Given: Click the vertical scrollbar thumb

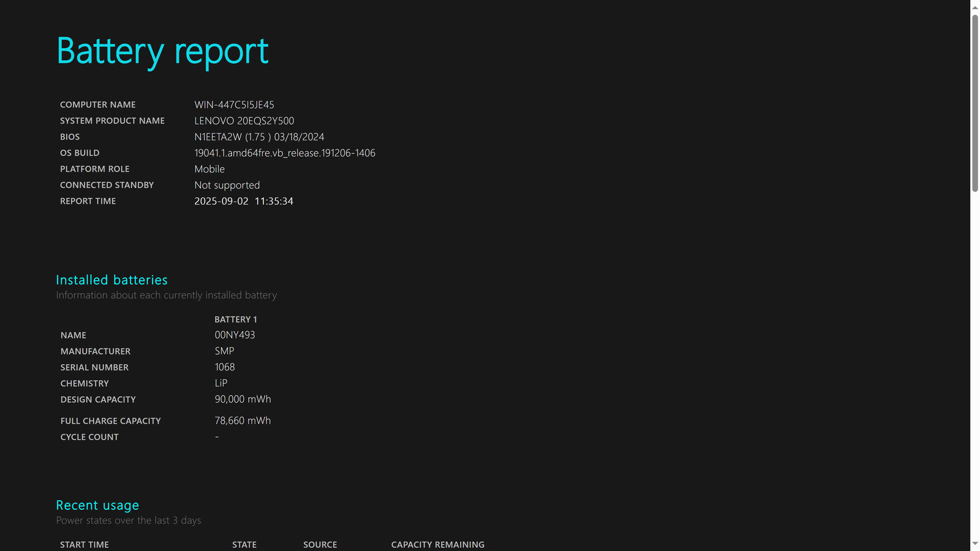Looking at the screenshot, I should click(975, 103).
